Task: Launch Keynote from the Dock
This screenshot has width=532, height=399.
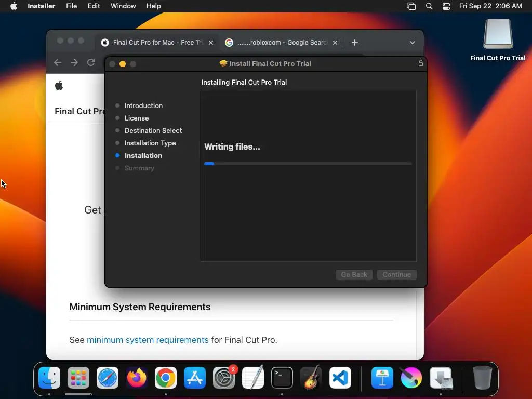Action: coord(382,378)
